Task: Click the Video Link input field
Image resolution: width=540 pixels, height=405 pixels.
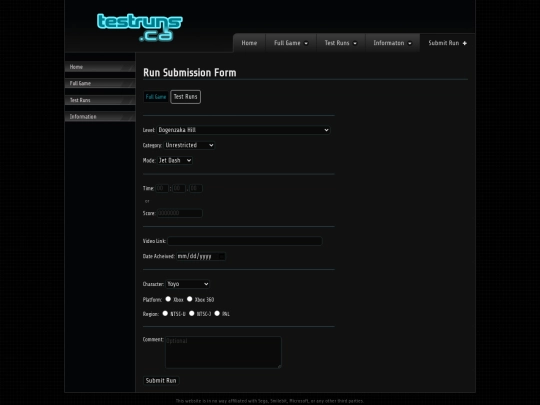Action: point(245,241)
